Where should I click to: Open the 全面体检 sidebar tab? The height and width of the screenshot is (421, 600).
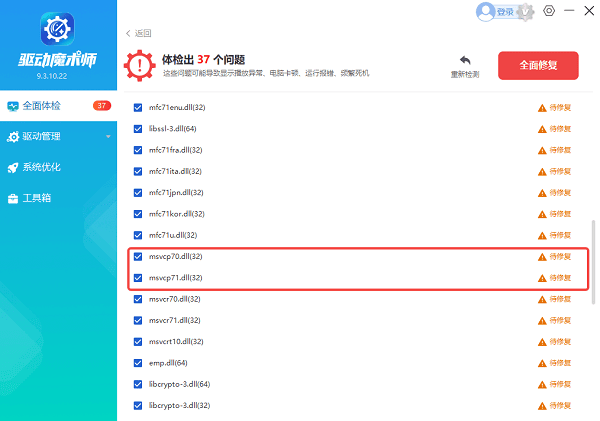click(x=59, y=106)
